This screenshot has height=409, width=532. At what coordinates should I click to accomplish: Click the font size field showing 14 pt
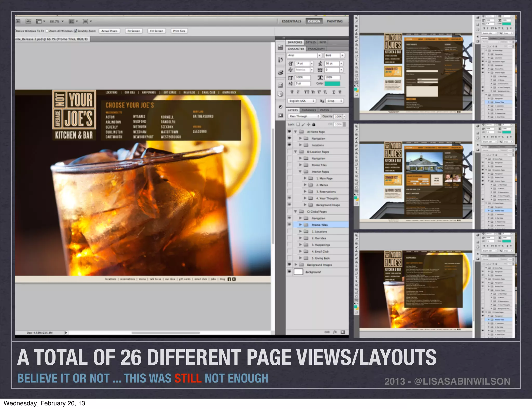point(302,63)
